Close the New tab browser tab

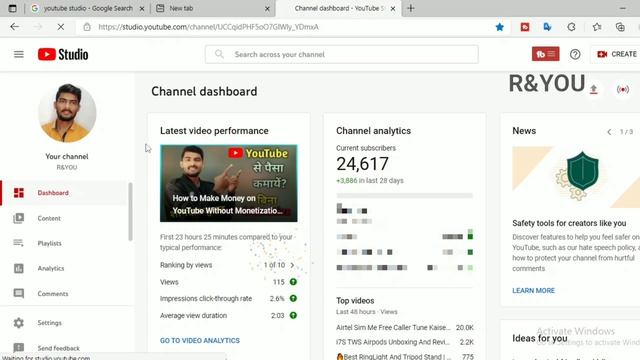click(x=267, y=8)
